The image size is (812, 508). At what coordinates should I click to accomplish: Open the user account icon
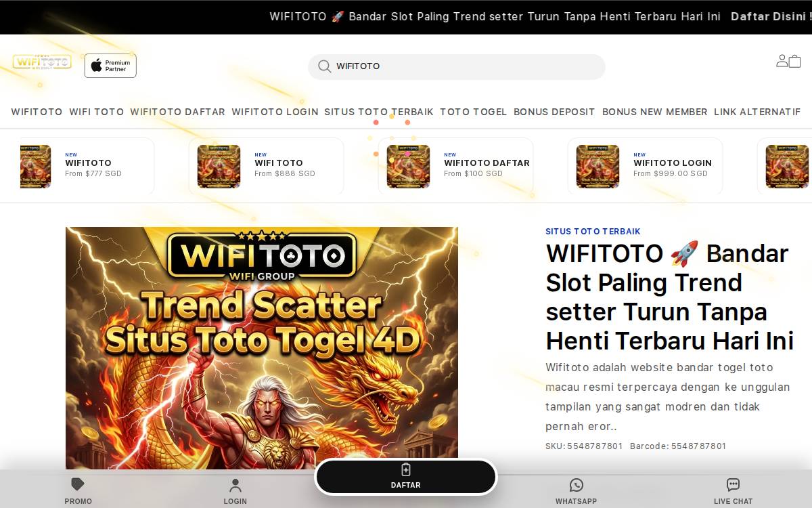coord(782,61)
